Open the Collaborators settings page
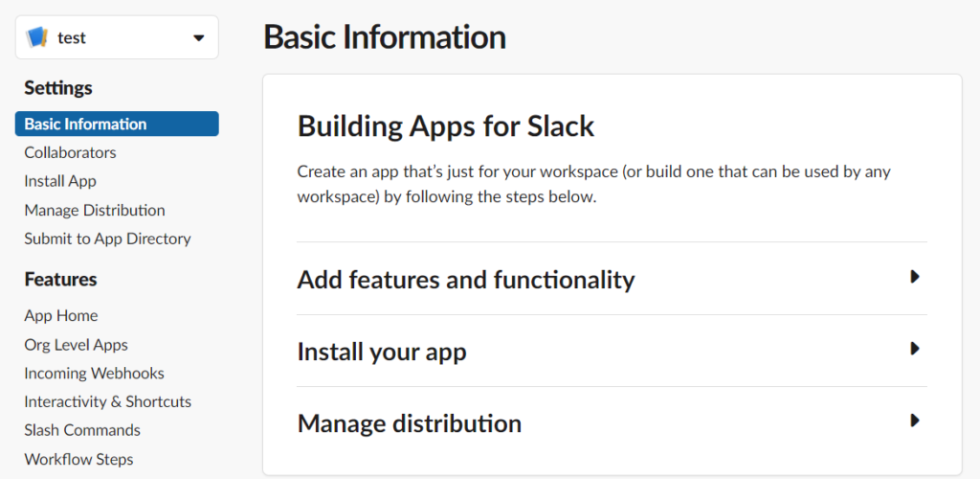The height and width of the screenshot is (479, 980). (x=70, y=152)
